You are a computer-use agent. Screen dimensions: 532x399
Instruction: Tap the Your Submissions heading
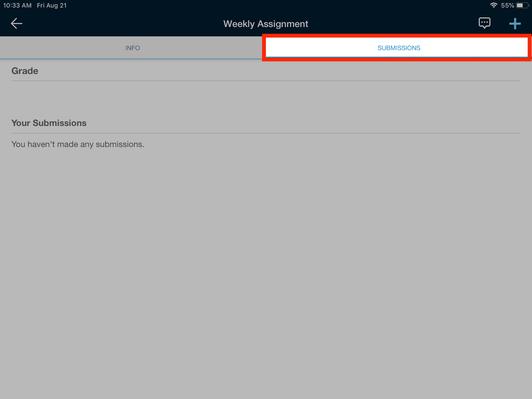pos(49,123)
